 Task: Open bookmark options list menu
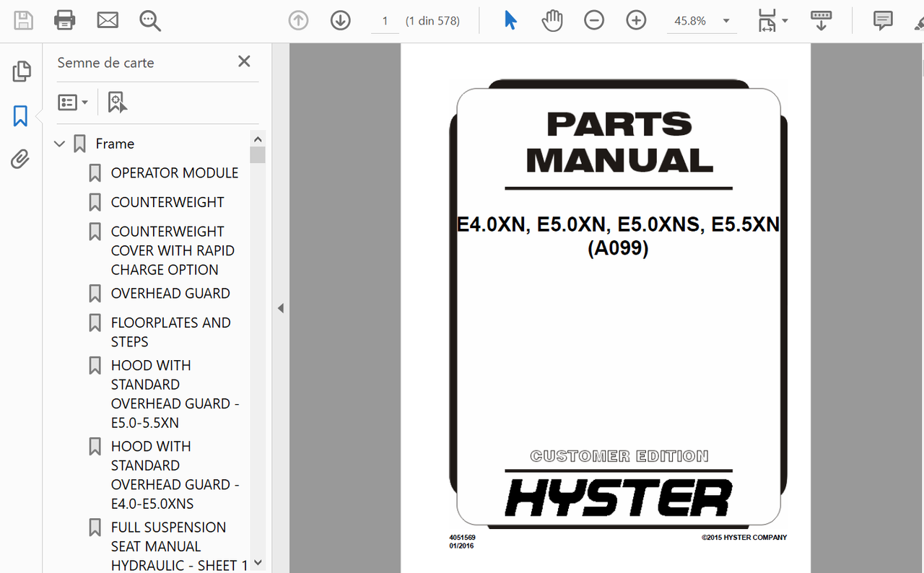[x=73, y=102]
